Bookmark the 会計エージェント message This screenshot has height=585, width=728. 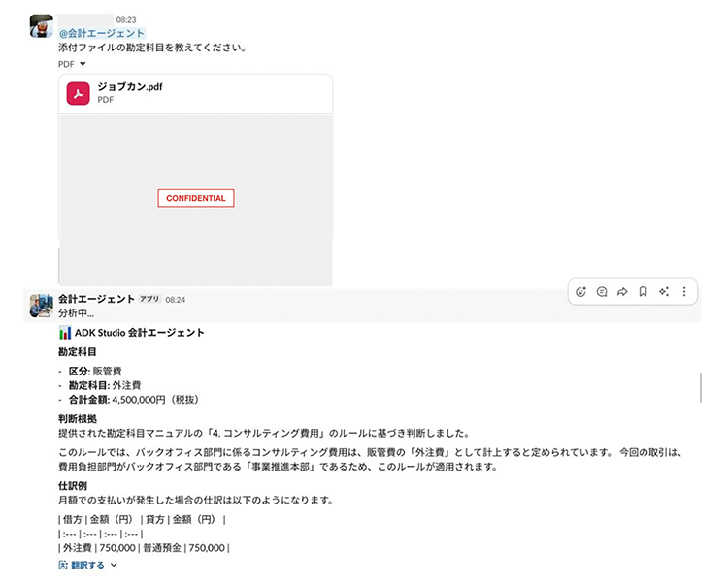[643, 292]
